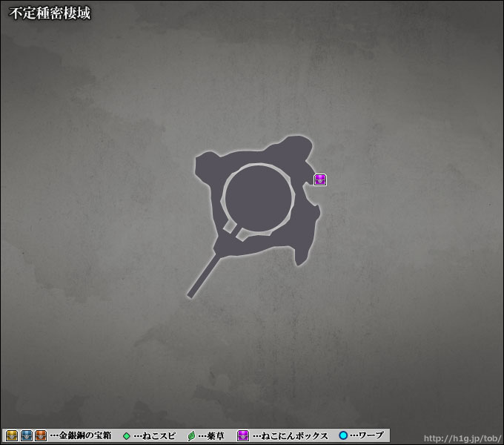Click the blue circle warp legend icon

click(x=343, y=435)
